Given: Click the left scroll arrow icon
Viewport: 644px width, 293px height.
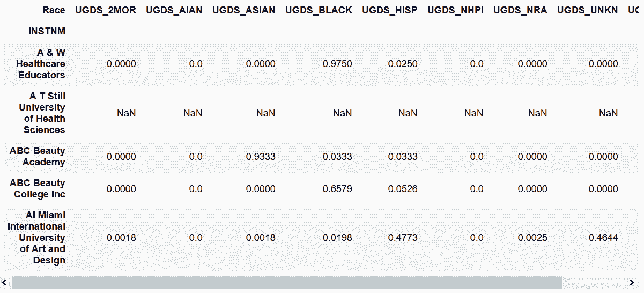Looking at the screenshot, I should tap(5, 282).
